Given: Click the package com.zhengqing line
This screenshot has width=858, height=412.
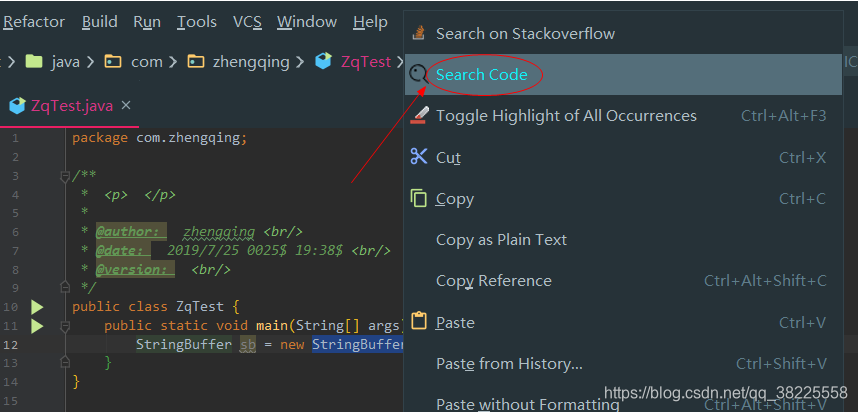Looking at the screenshot, I should pyautogui.click(x=160, y=138).
